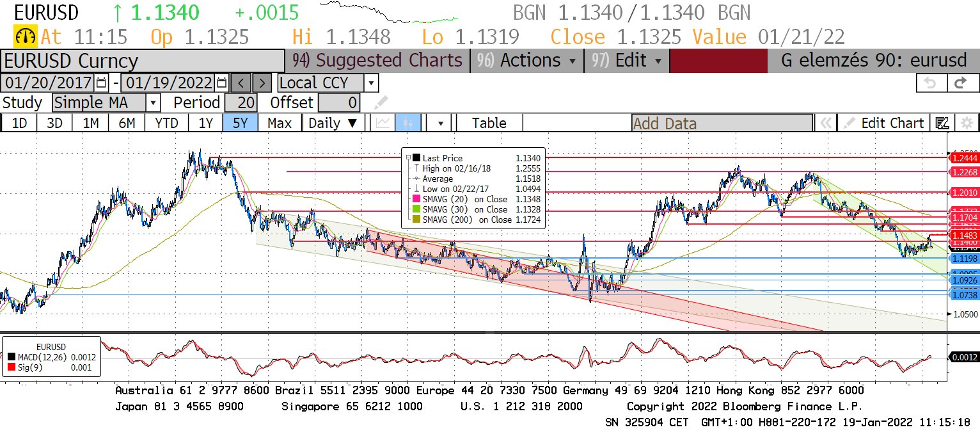Click Low on 02/22/17 marker icon in legend
The image size is (980, 441).
click(416, 189)
